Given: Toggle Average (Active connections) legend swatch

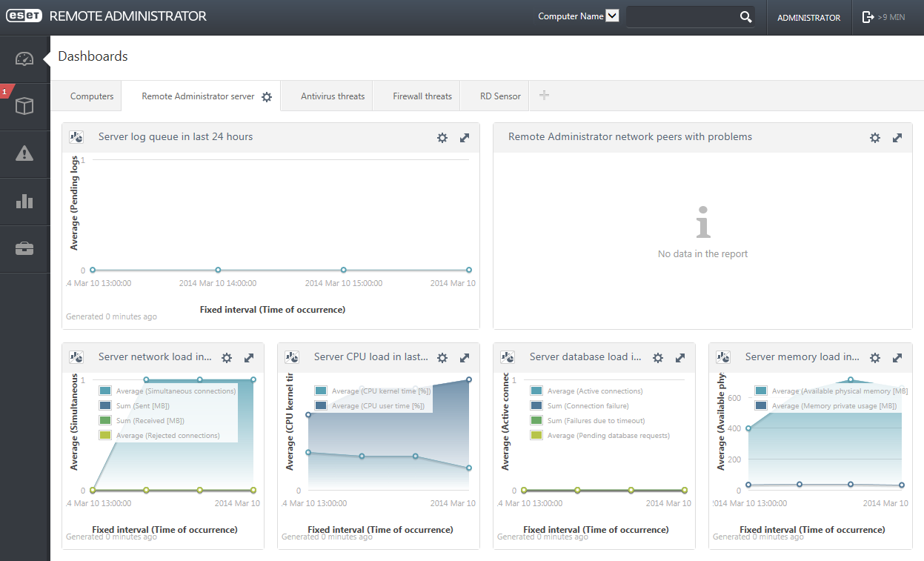Looking at the screenshot, I should [536, 391].
